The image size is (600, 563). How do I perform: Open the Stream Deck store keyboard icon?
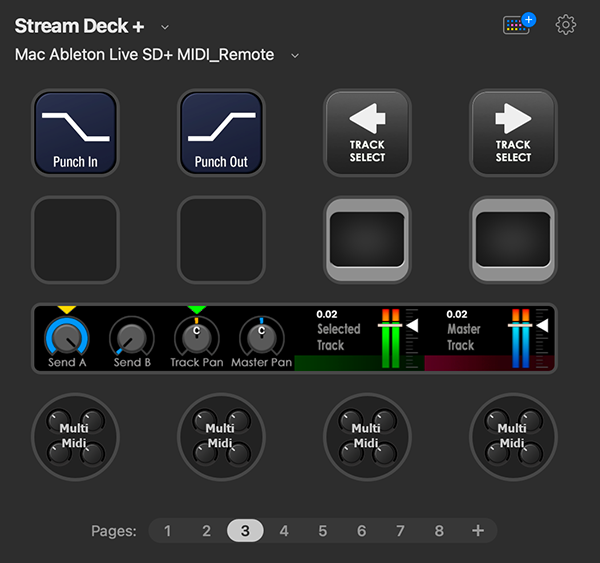click(519, 24)
